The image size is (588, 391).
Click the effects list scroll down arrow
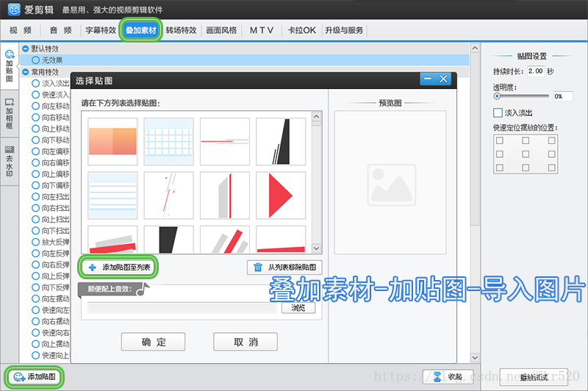pos(475,357)
